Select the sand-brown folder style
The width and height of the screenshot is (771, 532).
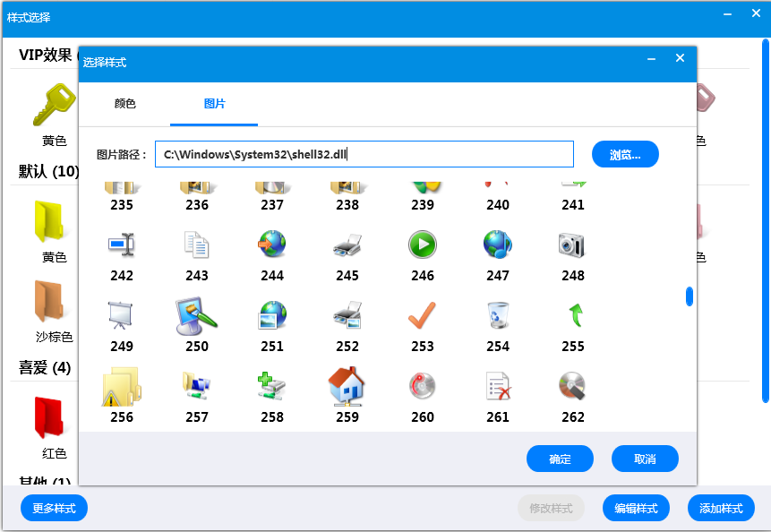(x=49, y=301)
